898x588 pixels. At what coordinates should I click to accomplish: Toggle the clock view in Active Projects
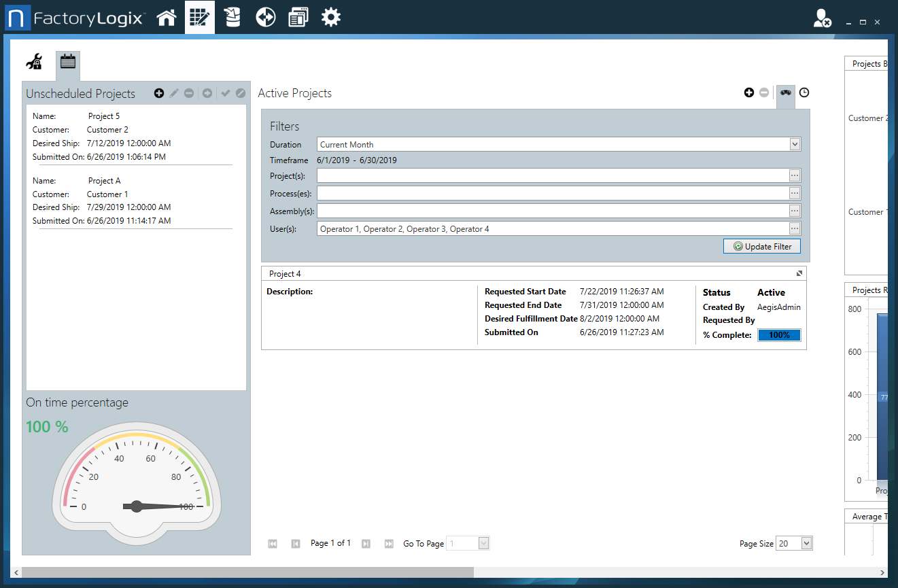(x=804, y=92)
